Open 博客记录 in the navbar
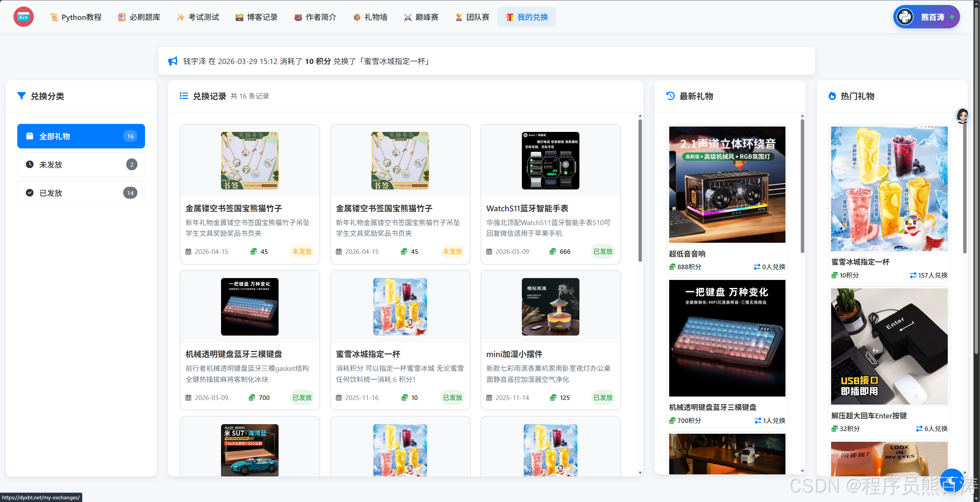 (x=257, y=17)
